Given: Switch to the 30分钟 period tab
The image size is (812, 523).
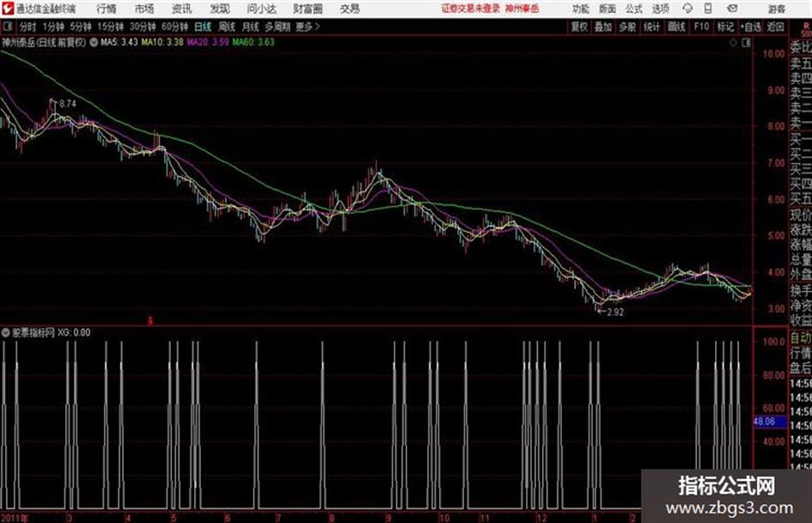Looking at the screenshot, I should coord(143,27).
